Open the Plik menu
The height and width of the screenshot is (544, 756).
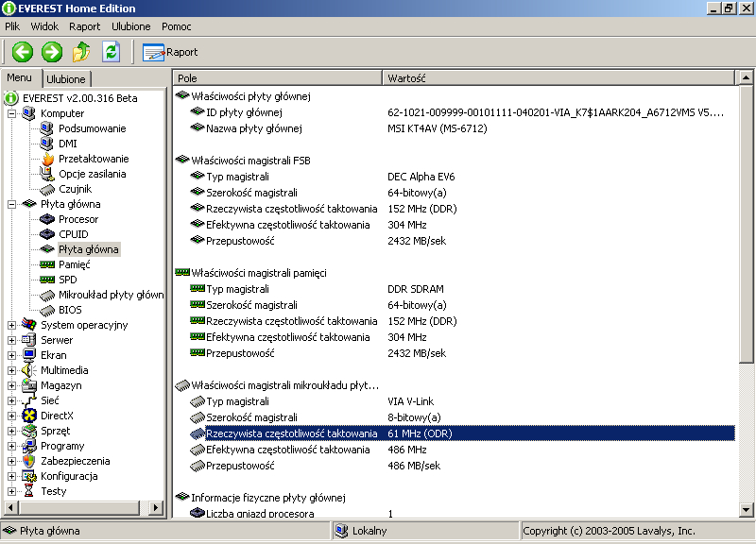pos(12,26)
